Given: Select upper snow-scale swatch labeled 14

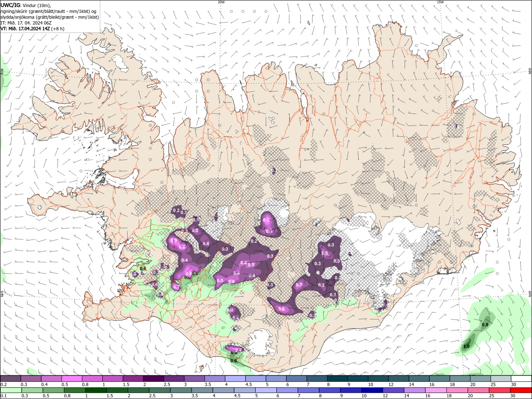Looking at the screenshot, I should (x=419, y=379).
